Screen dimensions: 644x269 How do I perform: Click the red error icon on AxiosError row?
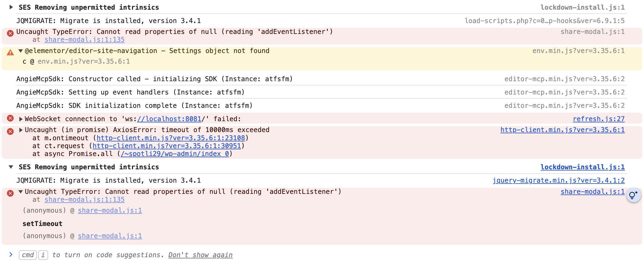10,131
